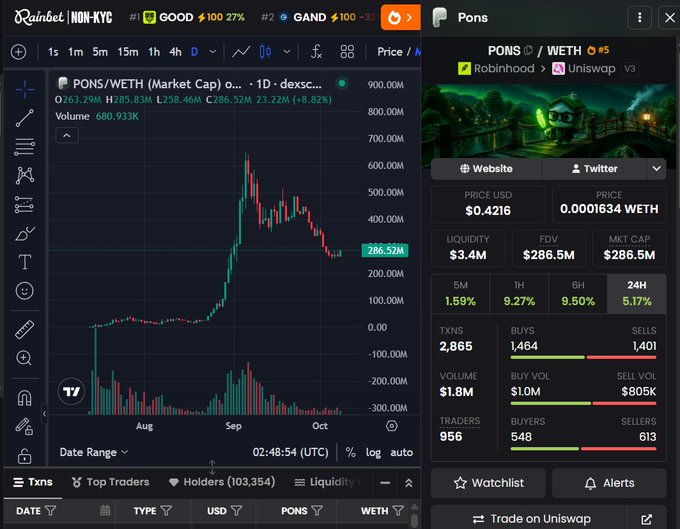Open the forecasting and measurement tool
The width and height of the screenshot is (680, 529).
point(25,205)
